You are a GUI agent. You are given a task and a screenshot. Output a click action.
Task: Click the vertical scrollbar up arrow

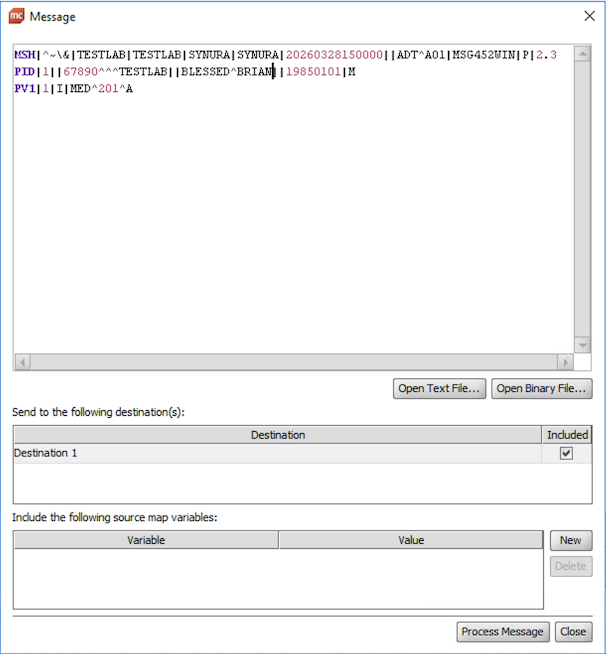tap(582, 53)
